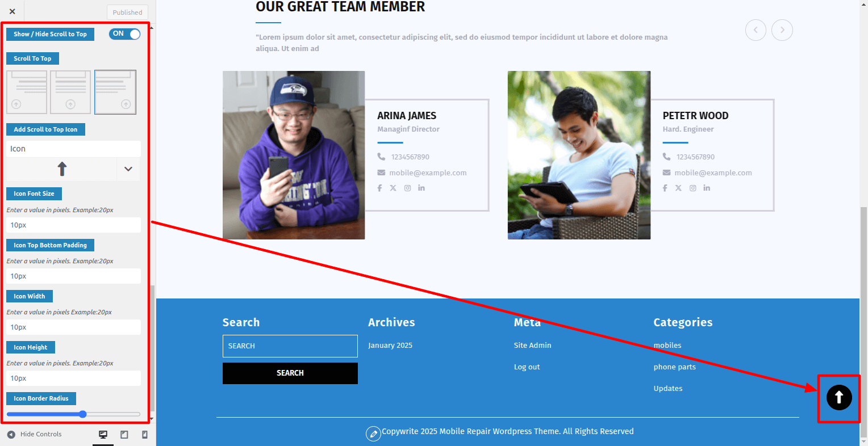The image size is (868, 446).
Task: Select center-aligned scroll to top layout
Action: pyautogui.click(x=70, y=92)
